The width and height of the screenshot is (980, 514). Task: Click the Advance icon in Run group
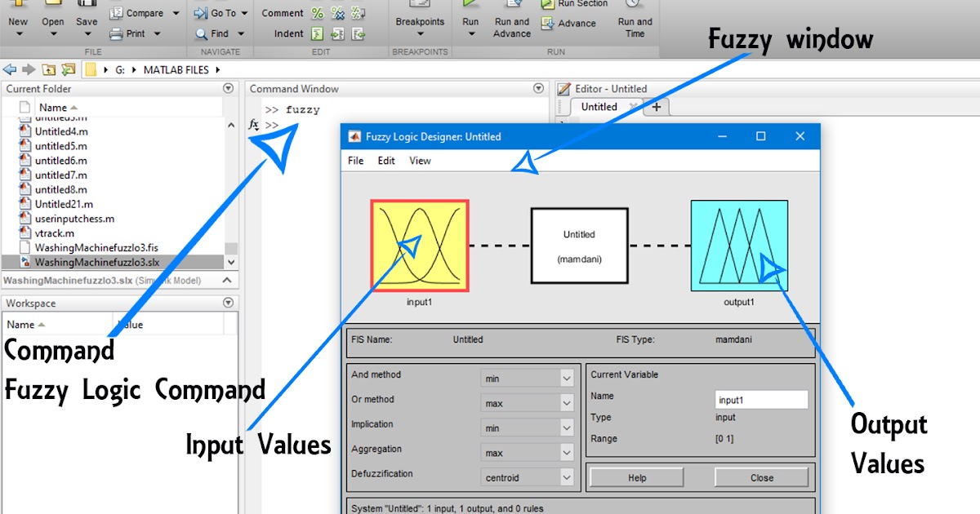[547, 24]
